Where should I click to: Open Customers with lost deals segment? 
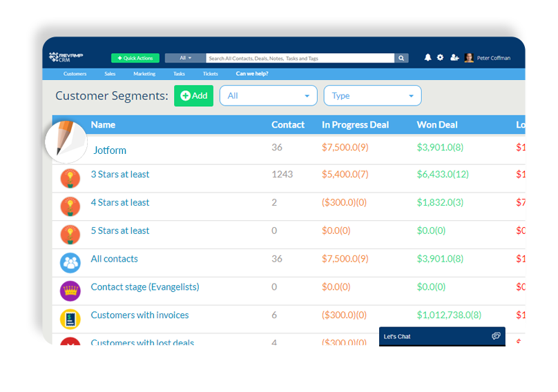coord(142,342)
